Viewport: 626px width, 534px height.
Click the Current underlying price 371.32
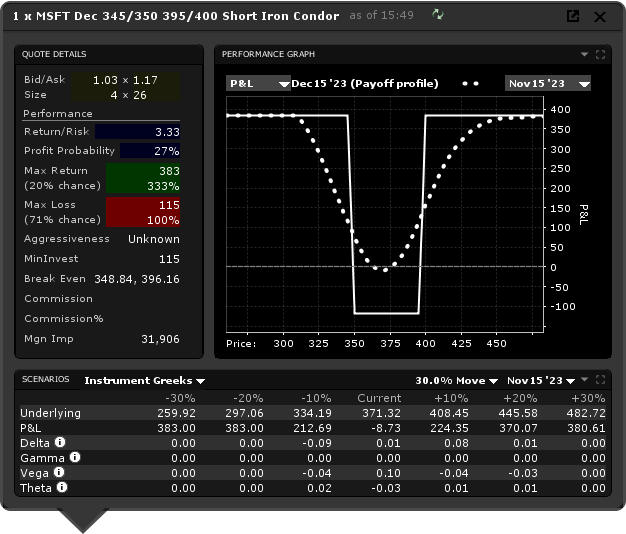point(381,413)
